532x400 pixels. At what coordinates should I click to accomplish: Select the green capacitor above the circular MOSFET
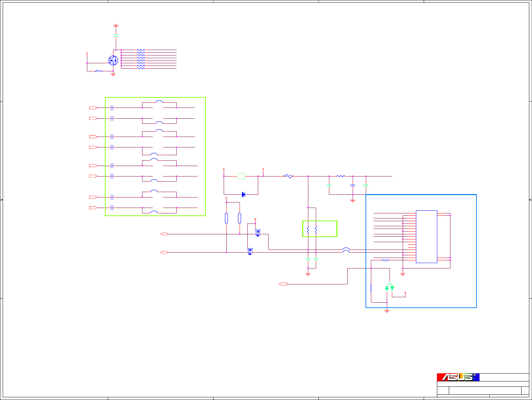pyautogui.click(x=116, y=35)
